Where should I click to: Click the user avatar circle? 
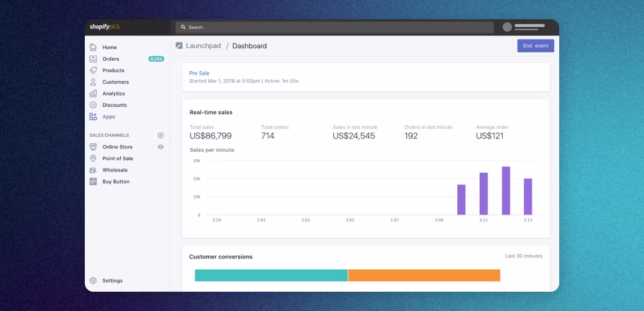(507, 27)
